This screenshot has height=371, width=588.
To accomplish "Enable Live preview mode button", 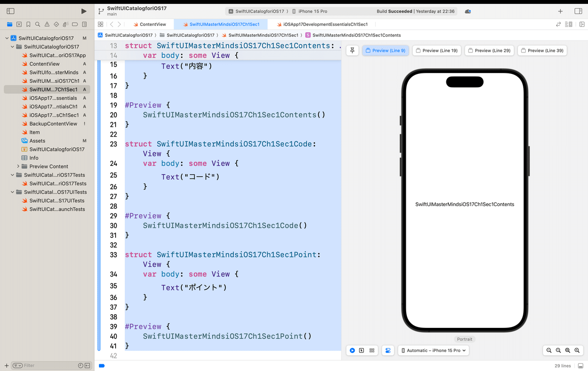I will 352,350.
